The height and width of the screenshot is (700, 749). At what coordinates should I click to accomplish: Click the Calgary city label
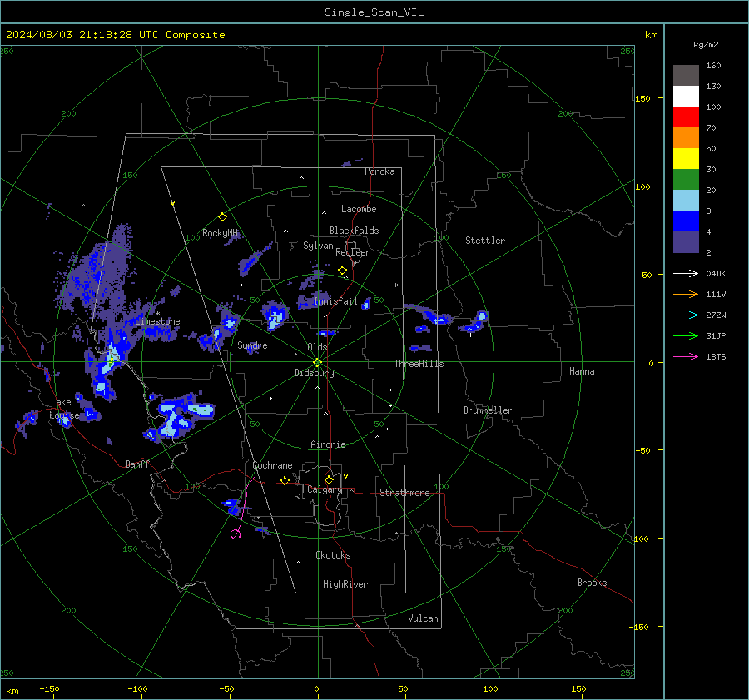[325, 489]
